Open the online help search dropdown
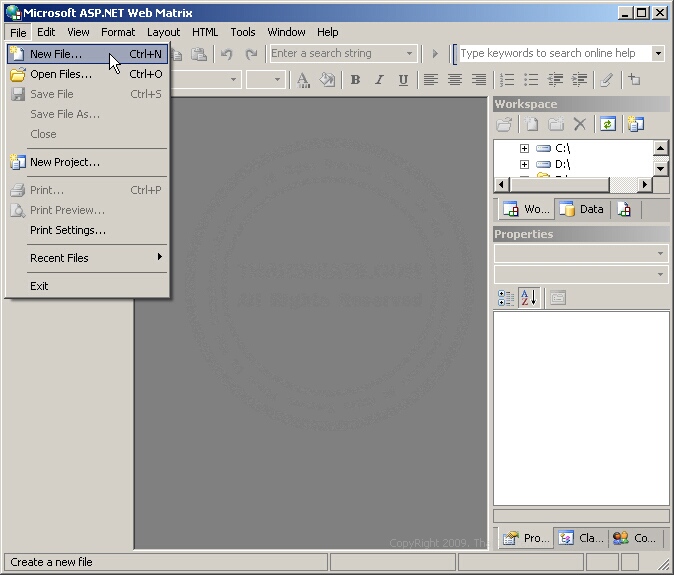This screenshot has height=575, width=674. (658, 54)
